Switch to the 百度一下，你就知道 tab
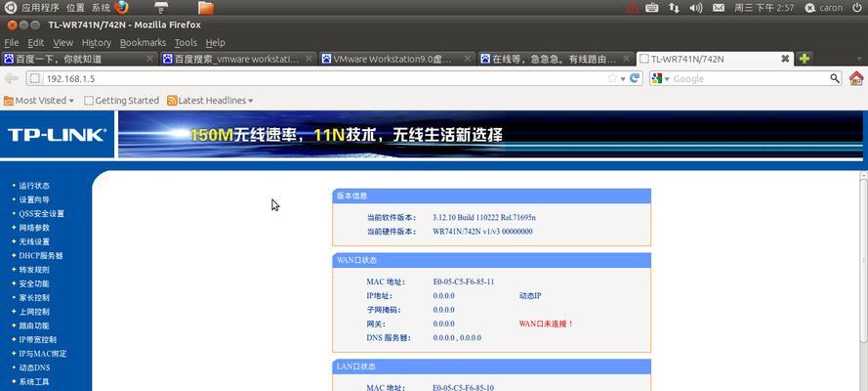Image resolution: width=868 pixels, height=391 pixels. (x=79, y=58)
